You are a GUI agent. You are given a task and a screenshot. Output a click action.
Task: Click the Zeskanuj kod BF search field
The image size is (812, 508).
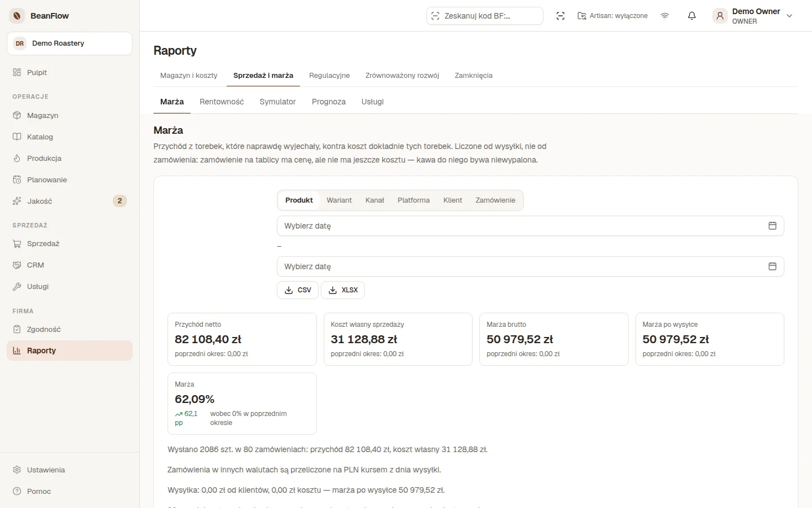click(x=485, y=16)
